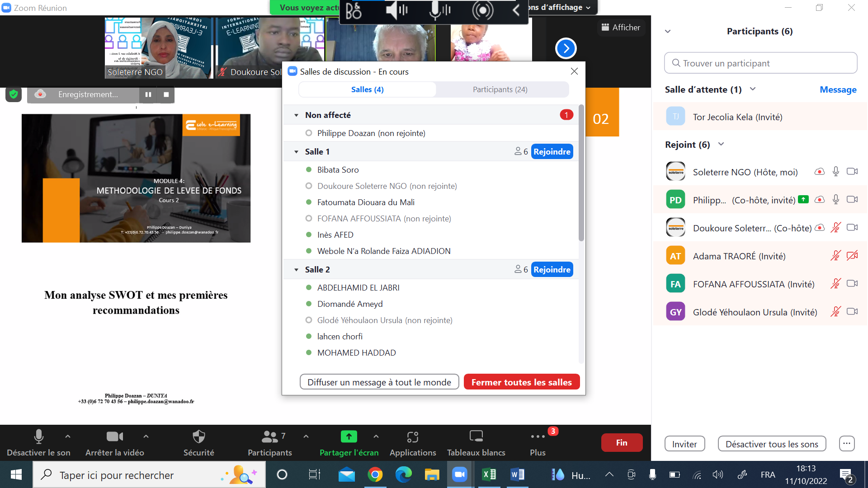The width and height of the screenshot is (868, 488).
Task: Toggle microphone Désactiver le son
Action: pyautogui.click(x=38, y=442)
